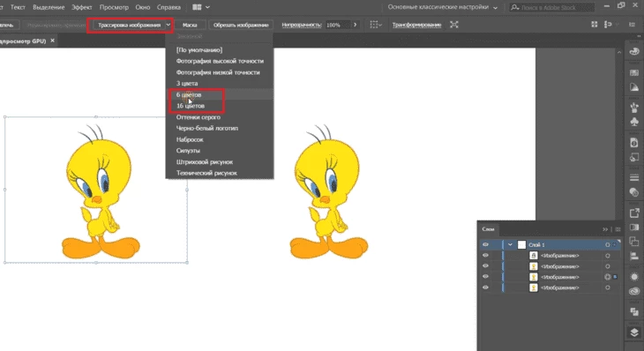644x351 pixels.
Task: Click the Layers panel icon in dock
Action: 634,332
